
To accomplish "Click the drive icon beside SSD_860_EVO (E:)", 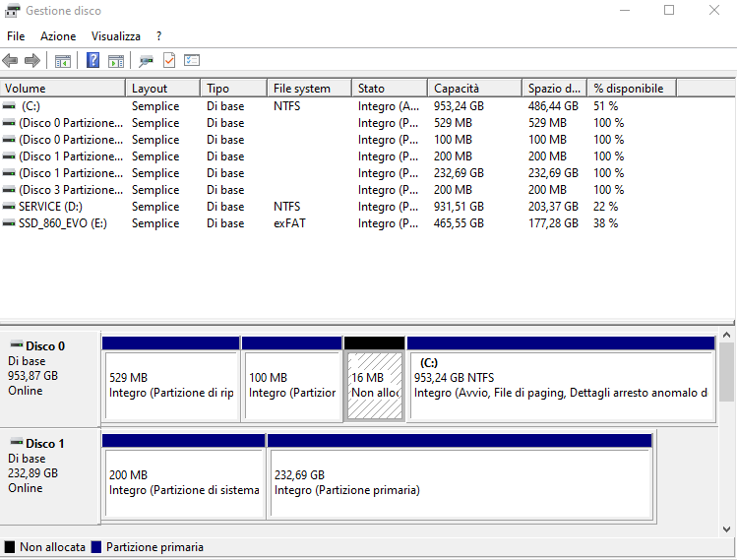I will (x=9, y=223).
